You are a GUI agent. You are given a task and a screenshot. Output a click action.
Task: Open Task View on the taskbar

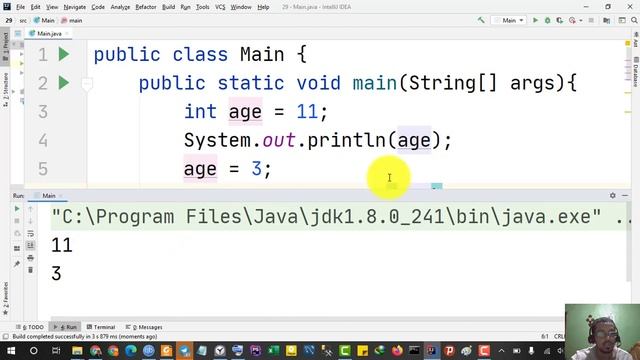56,351
